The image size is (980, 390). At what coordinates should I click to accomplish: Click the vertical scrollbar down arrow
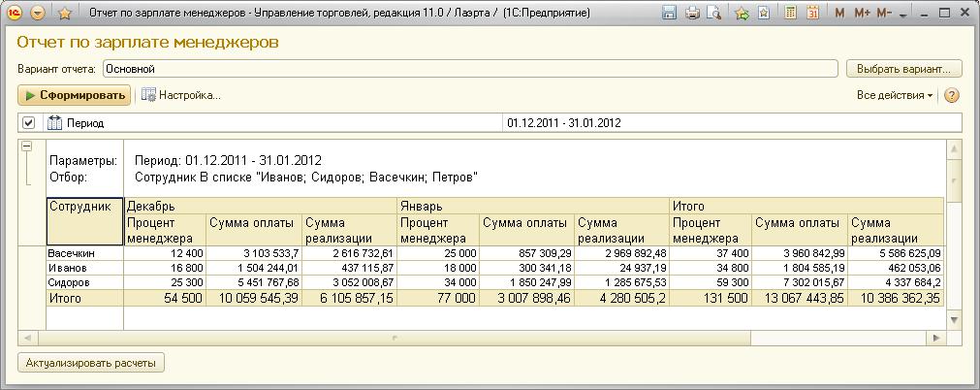(954, 320)
